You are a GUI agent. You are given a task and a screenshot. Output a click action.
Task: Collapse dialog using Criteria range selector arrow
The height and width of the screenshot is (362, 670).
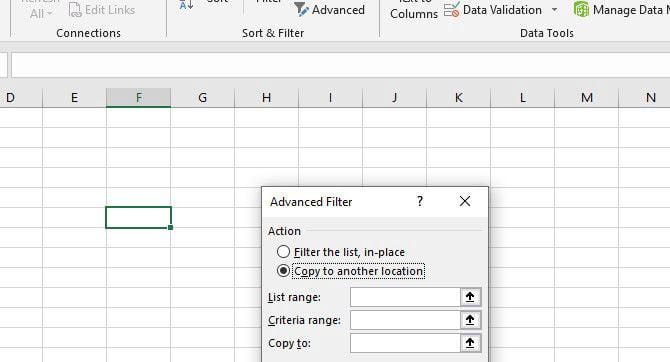[470, 320]
